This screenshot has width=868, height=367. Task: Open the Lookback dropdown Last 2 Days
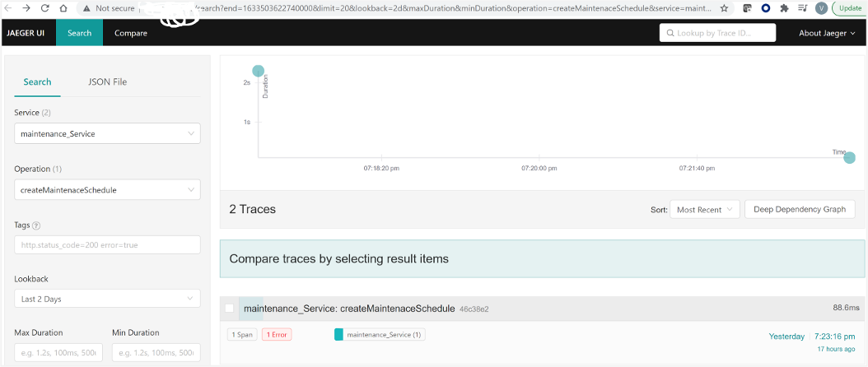107,299
